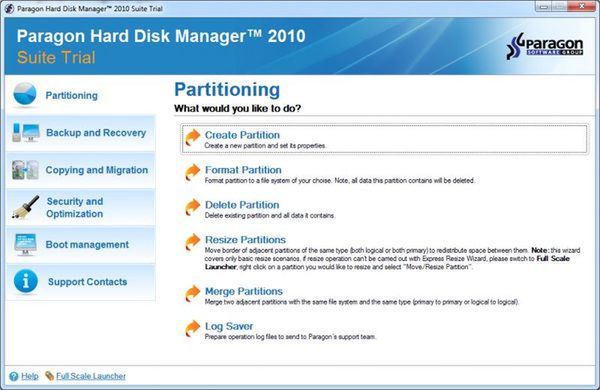Close the Paragon Hard Disk Manager window
The width and height of the screenshot is (600, 390).
click(x=582, y=6)
